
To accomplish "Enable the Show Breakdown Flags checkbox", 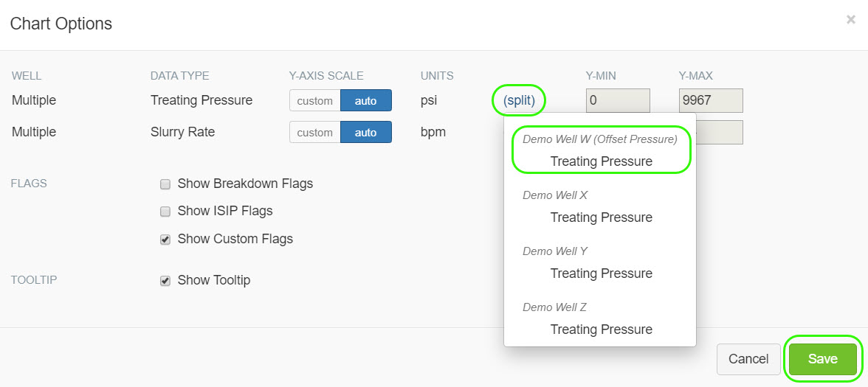I will tap(165, 184).
